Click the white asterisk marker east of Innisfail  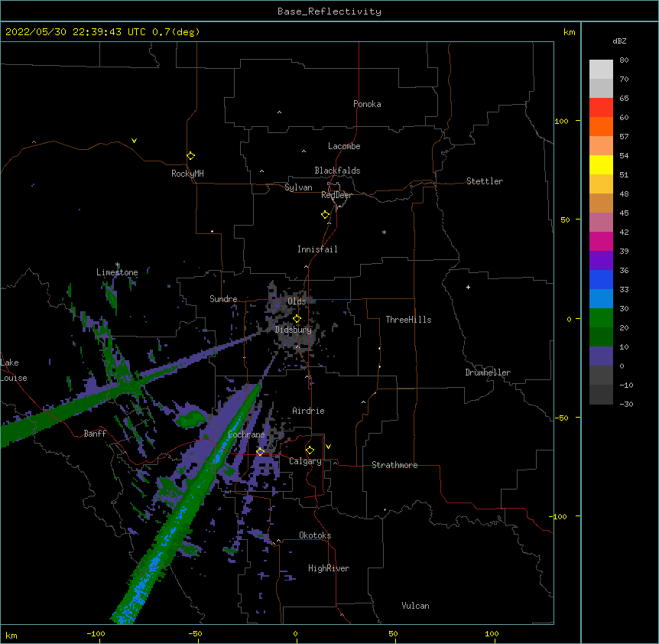[x=384, y=232]
